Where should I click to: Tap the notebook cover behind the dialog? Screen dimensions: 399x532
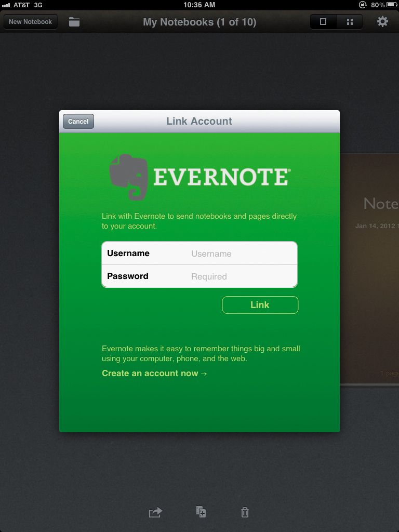tap(369, 269)
